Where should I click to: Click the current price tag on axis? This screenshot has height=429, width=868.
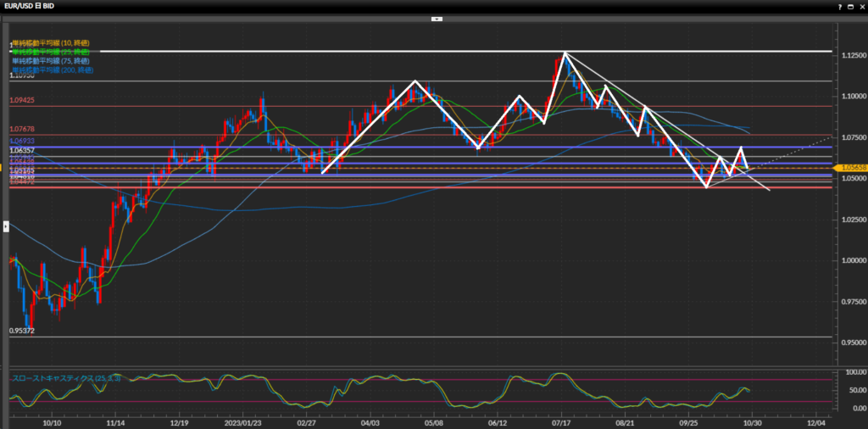pyautogui.click(x=850, y=168)
